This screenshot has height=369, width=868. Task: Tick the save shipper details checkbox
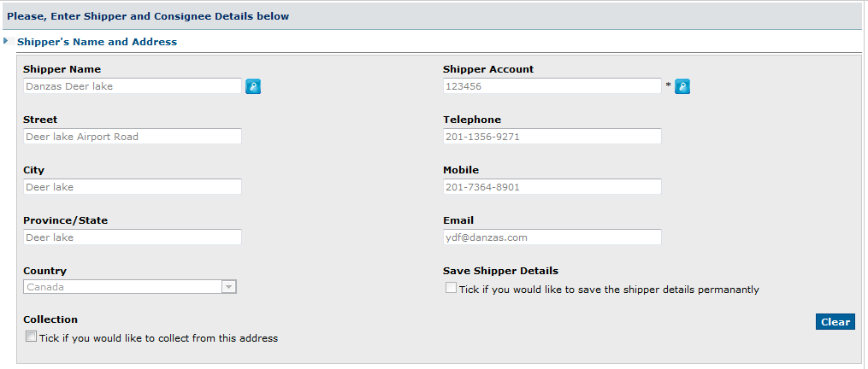click(x=452, y=288)
